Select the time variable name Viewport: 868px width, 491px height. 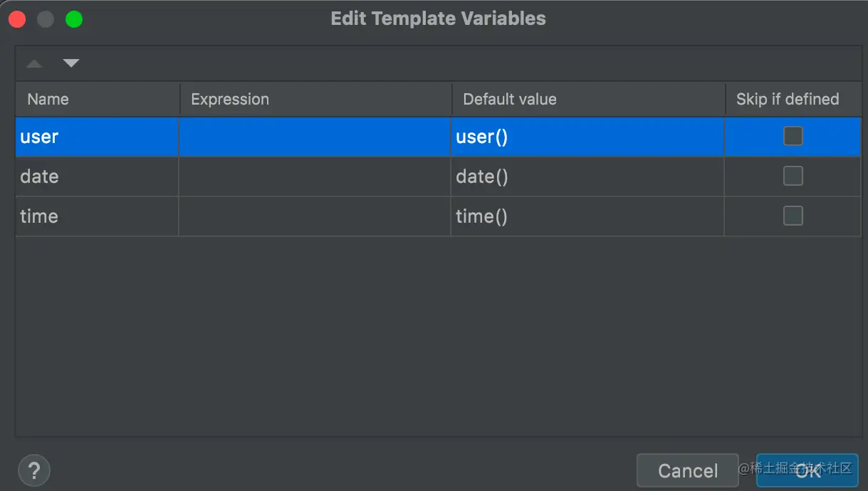39,216
